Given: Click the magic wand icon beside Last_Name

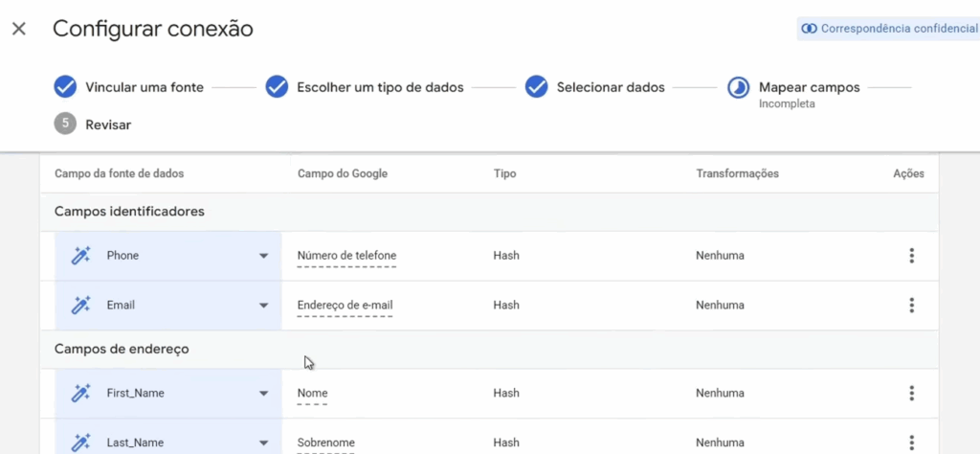Looking at the screenshot, I should point(81,443).
